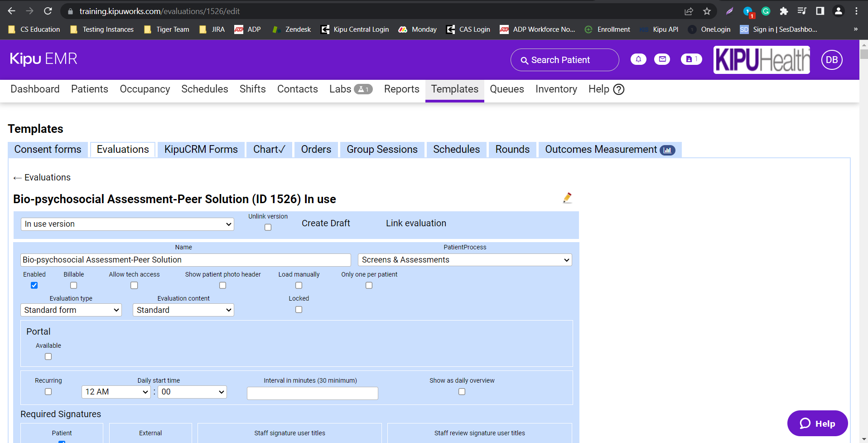The height and width of the screenshot is (443, 868).
Task: Expand the In use version dropdown
Action: pyautogui.click(x=127, y=224)
